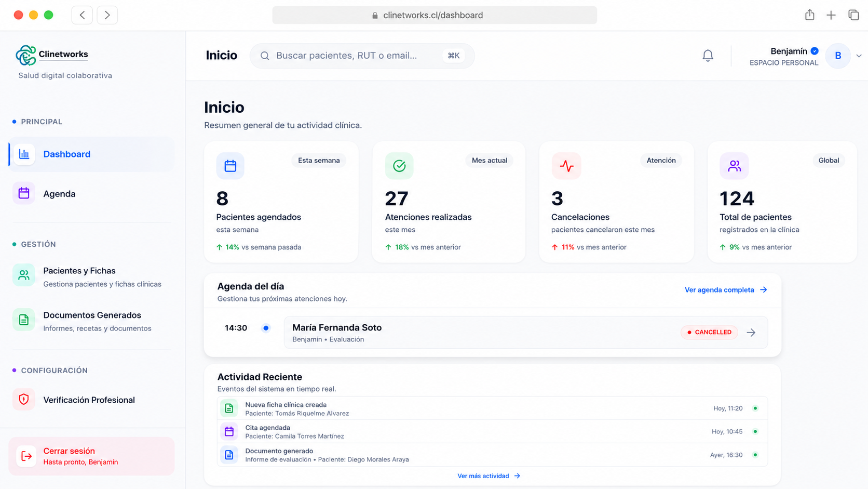Click the Hoy, 10:45 timestamp
Image resolution: width=868 pixels, height=489 pixels.
click(x=727, y=432)
